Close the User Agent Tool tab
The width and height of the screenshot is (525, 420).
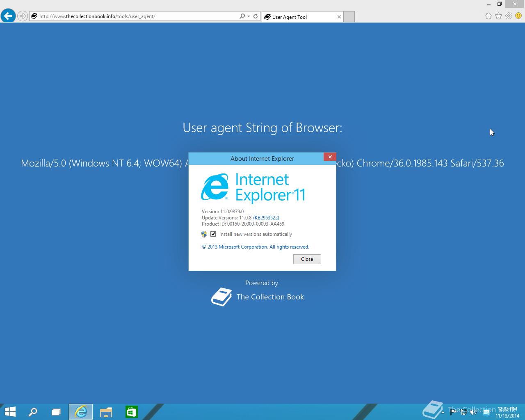click(x=339, y=17)
